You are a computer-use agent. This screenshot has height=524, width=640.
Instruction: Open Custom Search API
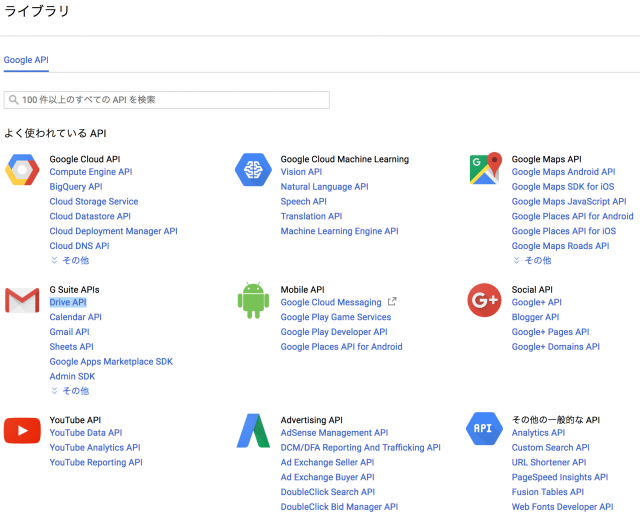pyautogui.click(x=551, y=448)
